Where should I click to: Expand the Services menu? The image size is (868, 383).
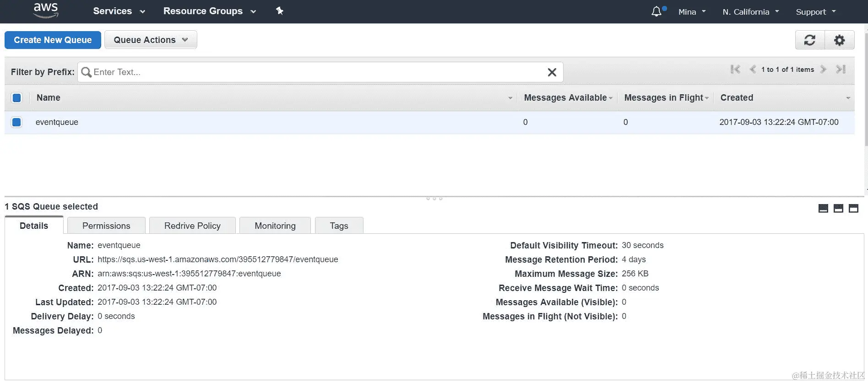pyautogui.click(x=119, y=11)
